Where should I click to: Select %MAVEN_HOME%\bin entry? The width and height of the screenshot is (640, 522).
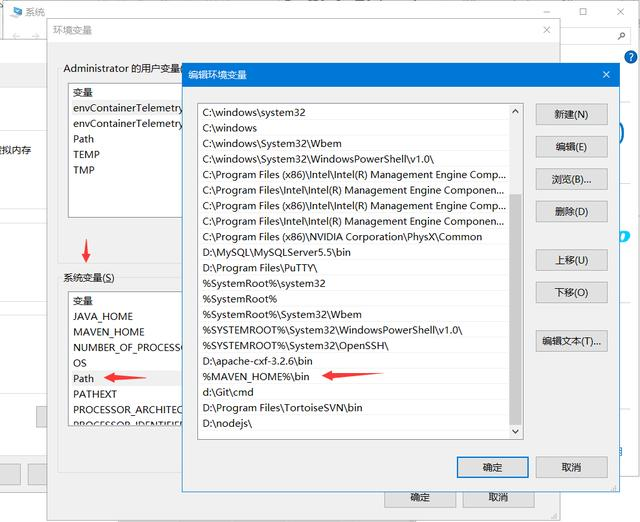[353, 377]
